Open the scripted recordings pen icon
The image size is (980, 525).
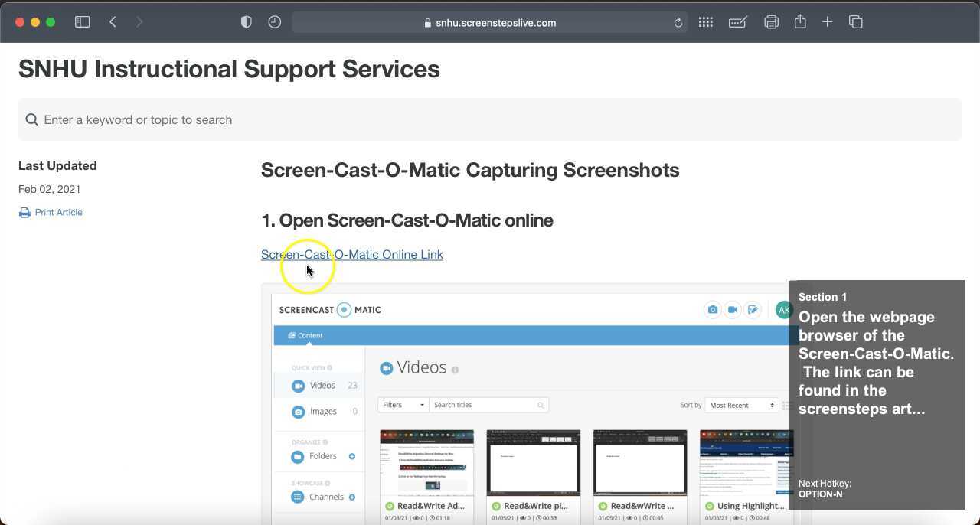(x=753, y=309)
